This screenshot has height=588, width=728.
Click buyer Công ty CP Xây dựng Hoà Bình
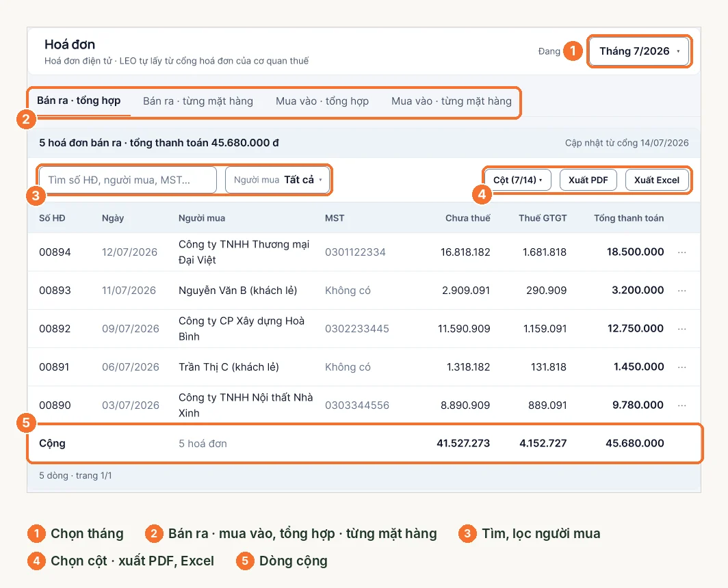coord(242,329)
